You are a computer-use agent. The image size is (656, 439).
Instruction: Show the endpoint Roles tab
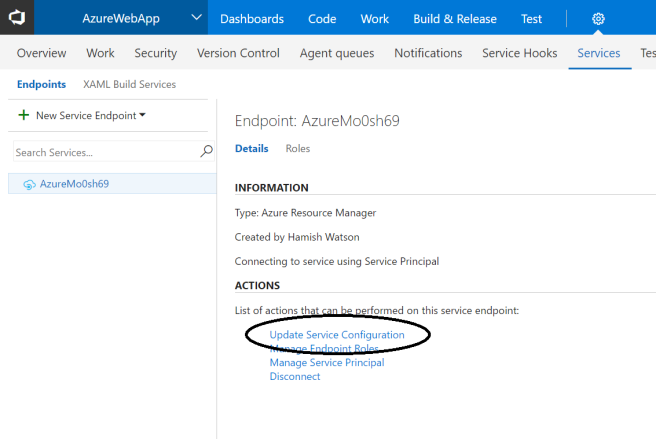pos(298,148)
